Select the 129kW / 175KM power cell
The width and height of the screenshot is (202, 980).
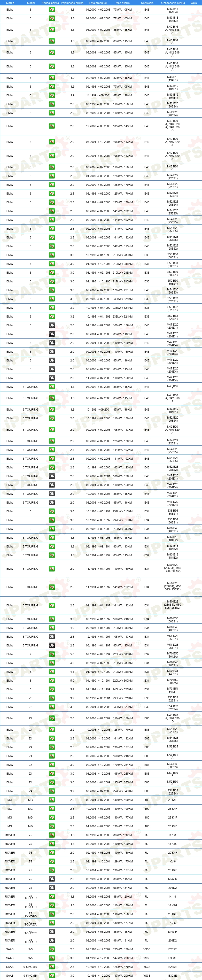pos(122,861)
